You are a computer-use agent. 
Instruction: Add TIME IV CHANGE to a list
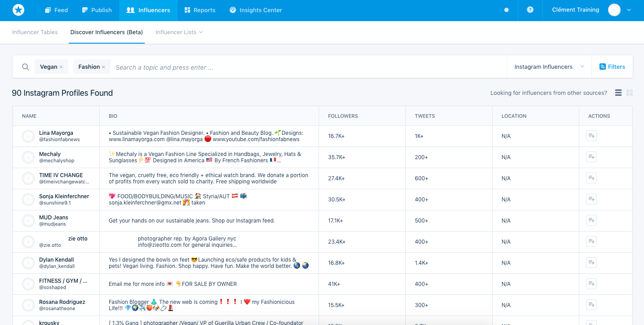tap(591, 178)
